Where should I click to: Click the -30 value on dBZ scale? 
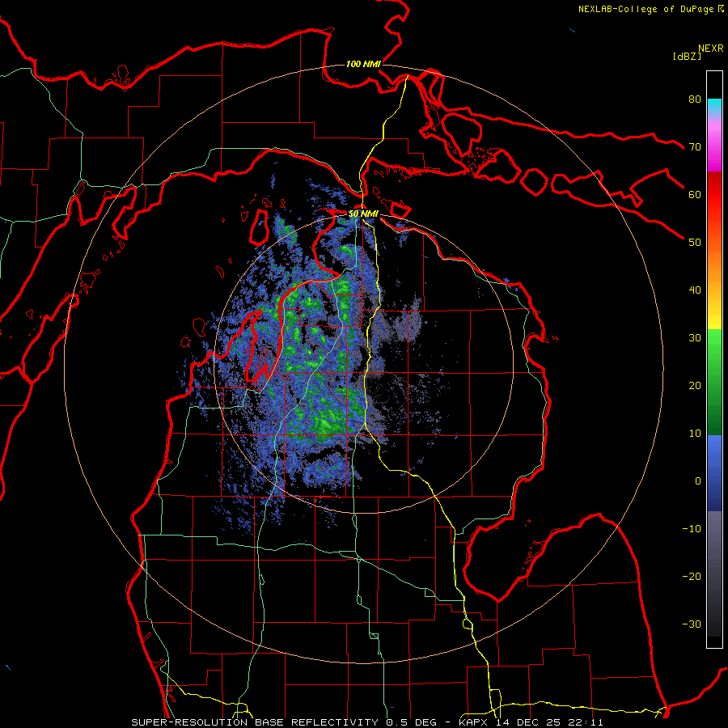pyautogui.click(x=692, y=624)
